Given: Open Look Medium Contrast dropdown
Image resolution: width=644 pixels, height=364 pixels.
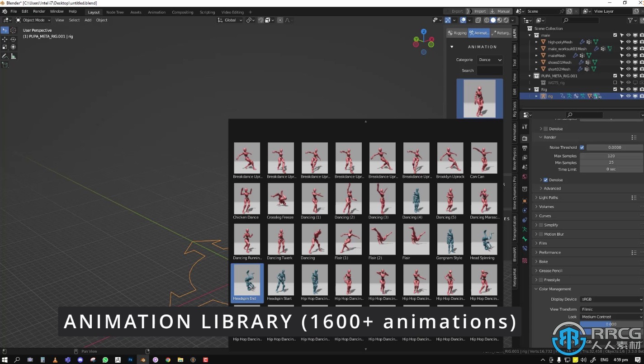Looking at the screenshot, I should click(x=611, y=317).
